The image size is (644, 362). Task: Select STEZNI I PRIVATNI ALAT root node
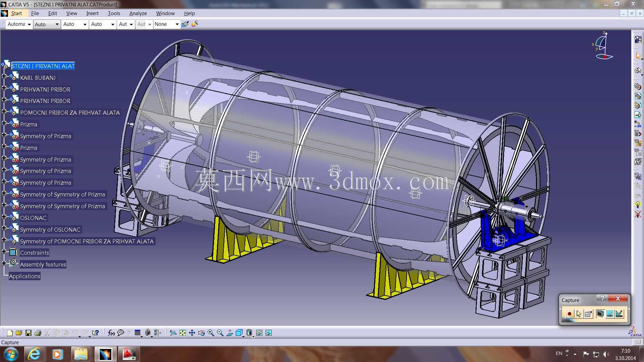click(x=43, y=66)
